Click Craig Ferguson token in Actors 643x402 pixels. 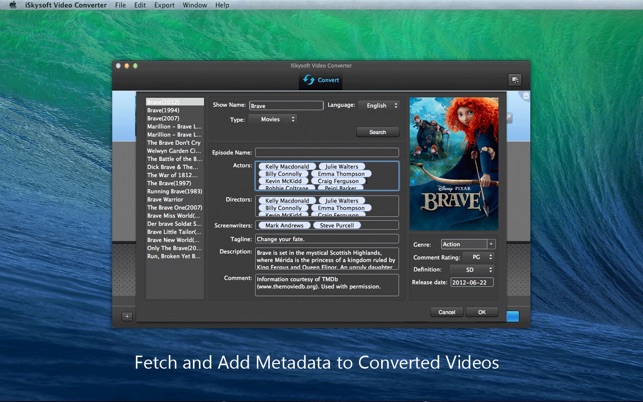[x=338, y=181]
